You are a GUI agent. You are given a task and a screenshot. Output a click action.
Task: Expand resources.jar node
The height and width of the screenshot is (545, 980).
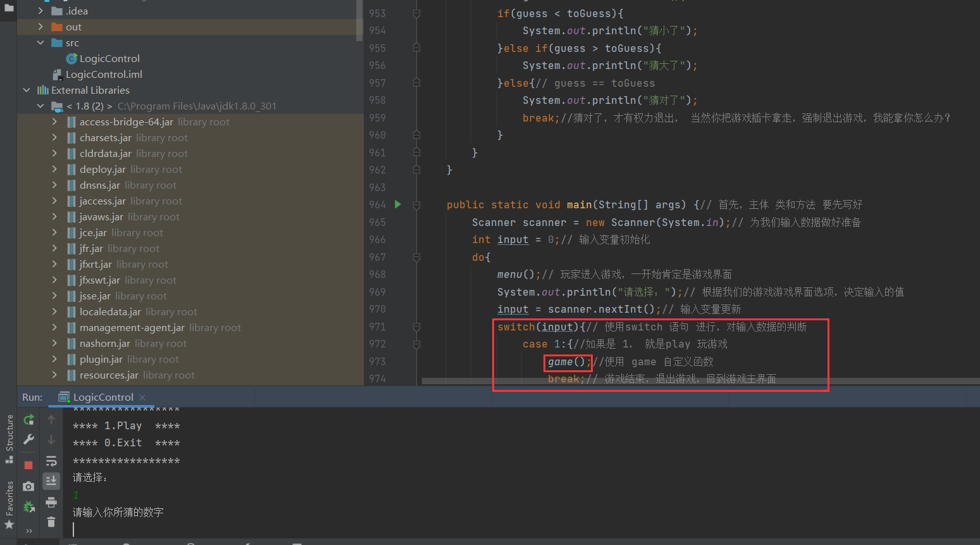pos(54,375)
